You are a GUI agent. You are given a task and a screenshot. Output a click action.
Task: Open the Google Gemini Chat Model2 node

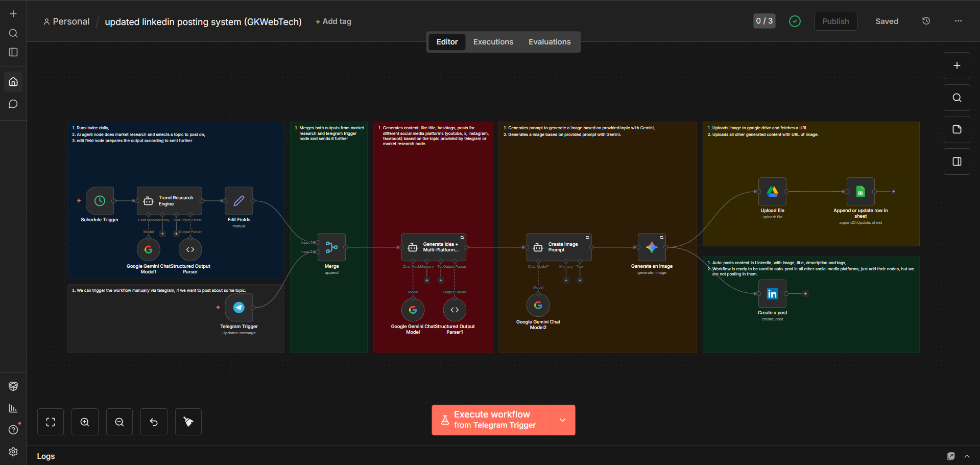(x=538, y=305)
